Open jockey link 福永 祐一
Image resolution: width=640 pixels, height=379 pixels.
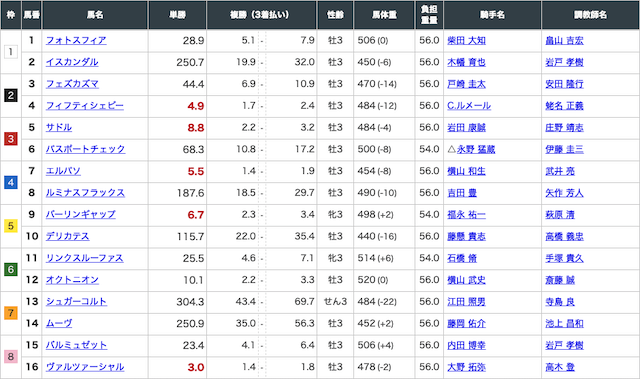[x=466, y=215]
